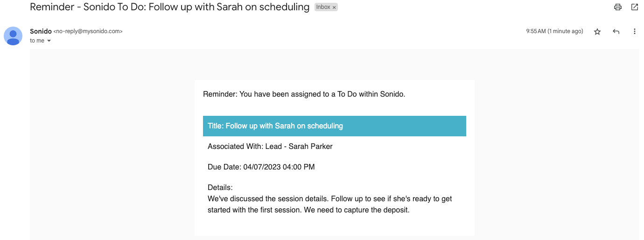Open the three-dot More options menu
644x240 pixels.
pyautogui.click(x=634, y=32)
